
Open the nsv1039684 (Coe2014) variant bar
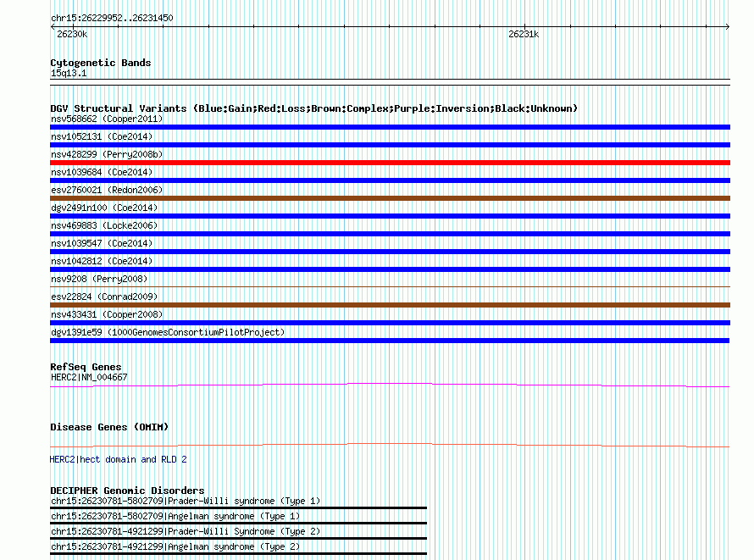point(390,180)
